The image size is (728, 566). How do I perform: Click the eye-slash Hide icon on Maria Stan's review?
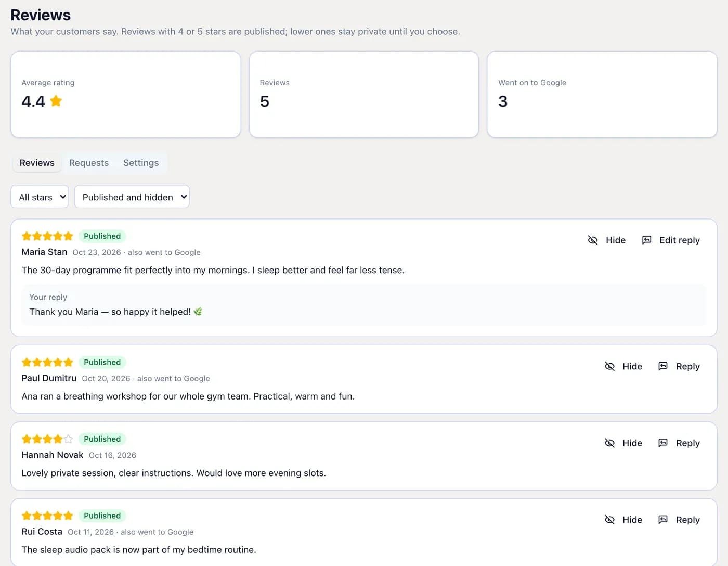(x=592, y=240)
